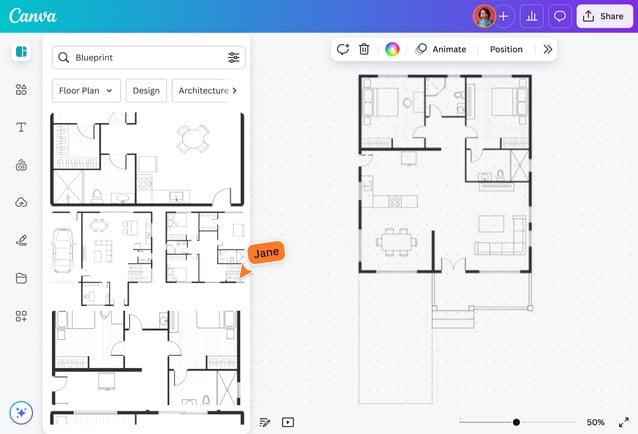Open the Apps grid icon
638x434 pixels.
(x=21, y=316)
